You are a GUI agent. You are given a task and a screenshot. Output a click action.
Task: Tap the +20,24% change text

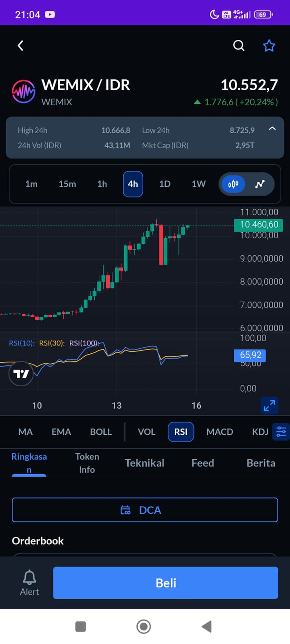(x=258, y=102)
